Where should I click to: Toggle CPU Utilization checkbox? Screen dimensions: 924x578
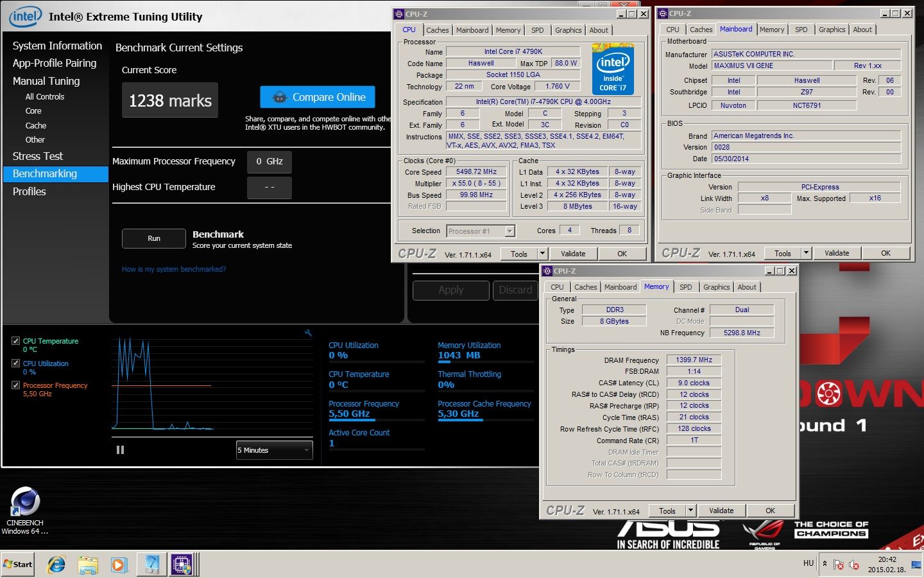click(x=15, y=363)
